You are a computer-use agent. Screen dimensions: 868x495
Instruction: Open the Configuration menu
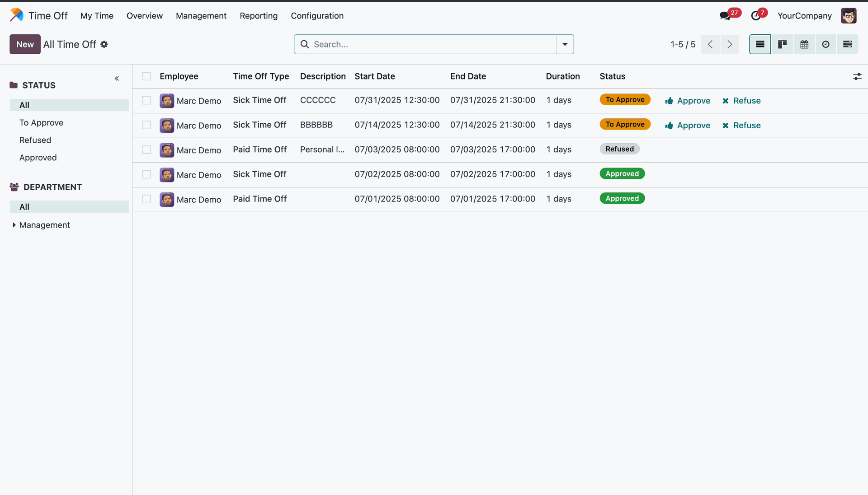point(317,16)
